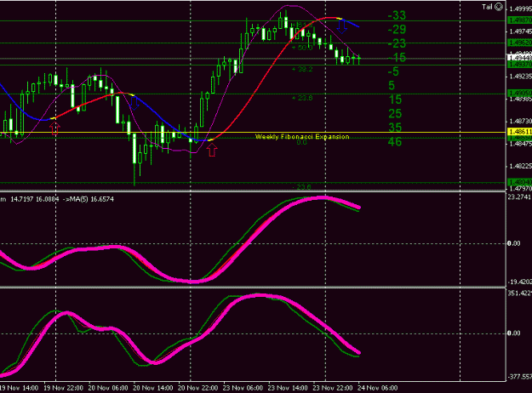
Task: Click the 23.2741 indicator scale value
Action: coord(520,197)
